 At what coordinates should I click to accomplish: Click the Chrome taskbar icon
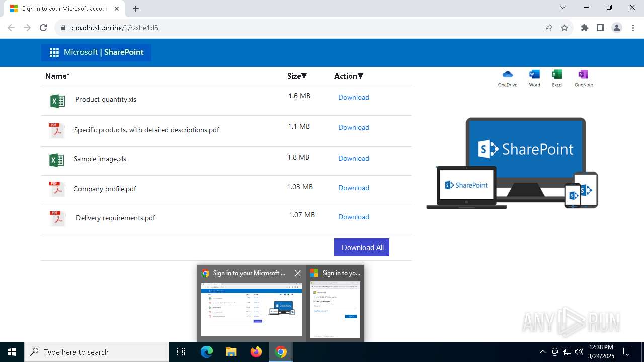[x=281, y=352]
